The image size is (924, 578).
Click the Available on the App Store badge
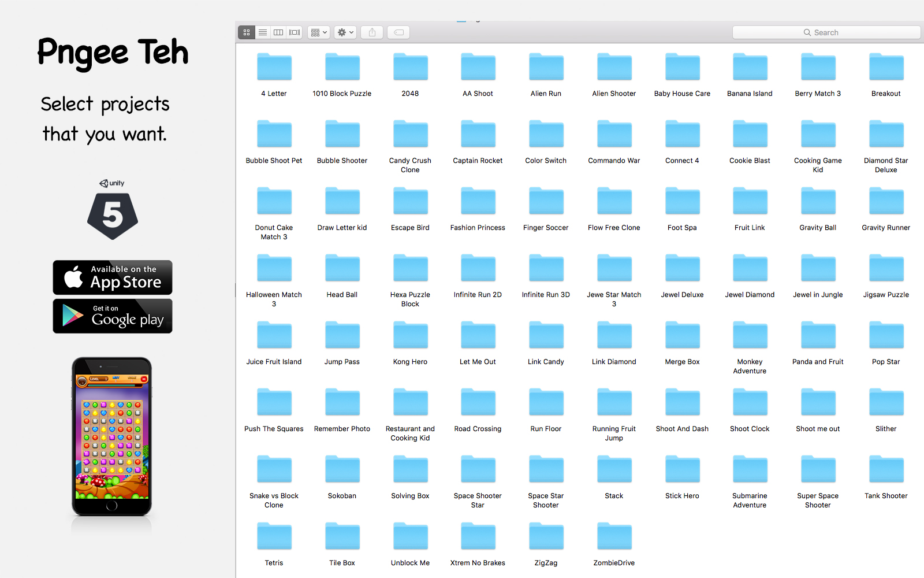click(x=113, y=277)
